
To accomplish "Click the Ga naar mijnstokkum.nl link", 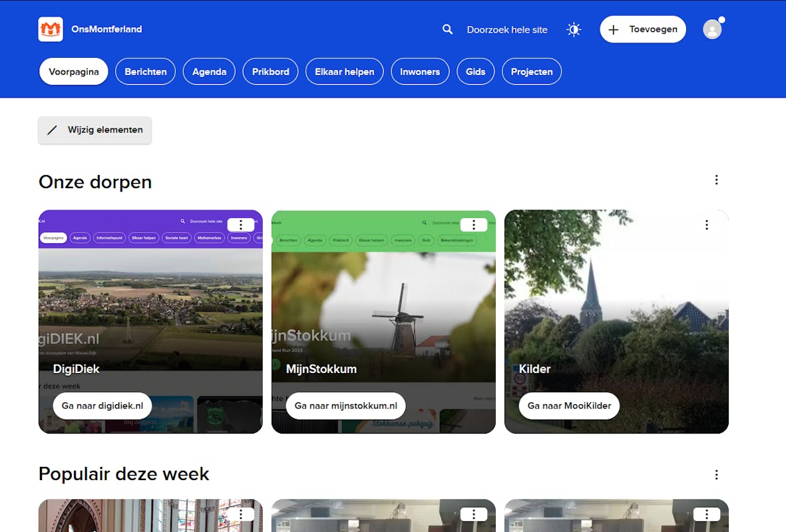I will [345, 406].
